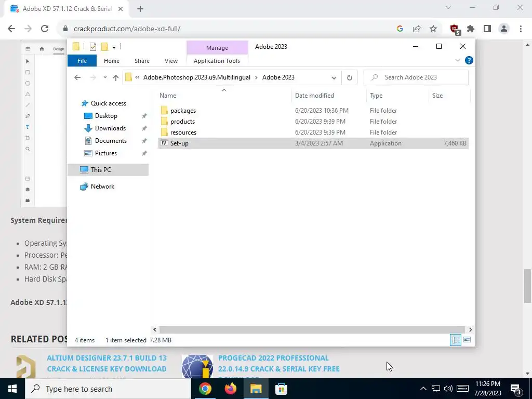This screenshot has height=399, width=532.
Task: Select the Set-up application file
Action: pyautogui.click(x=313, y=143)
